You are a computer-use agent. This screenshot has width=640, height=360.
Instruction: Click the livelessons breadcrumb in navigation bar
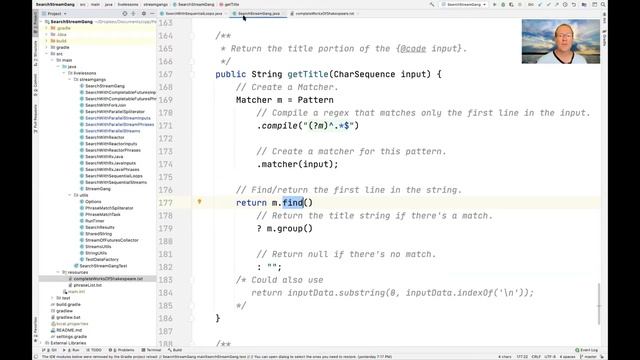(x=128, y=4)
